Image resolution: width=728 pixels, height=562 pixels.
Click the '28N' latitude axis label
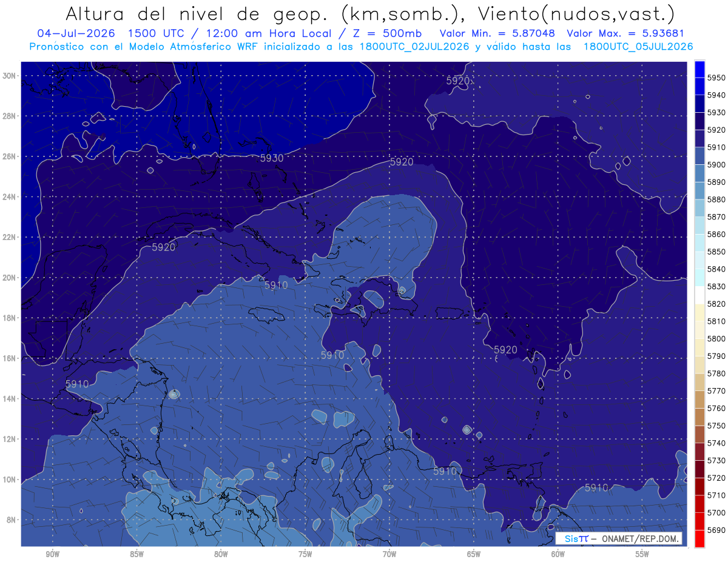[x=10, y=116]
